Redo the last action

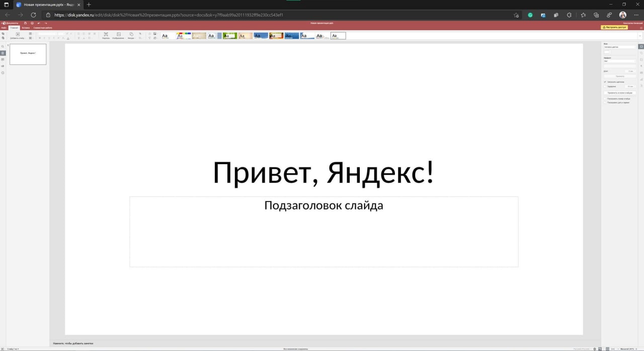(x=46, y=23)
